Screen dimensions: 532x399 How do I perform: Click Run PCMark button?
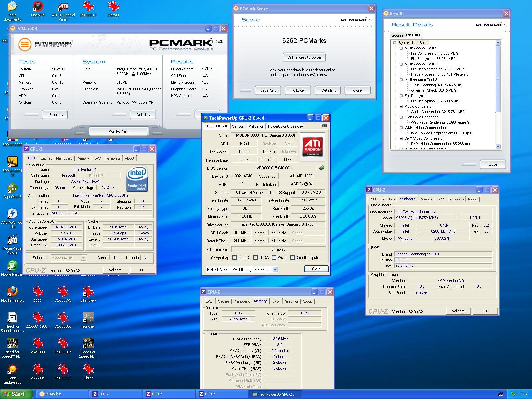[x=118, y=131]
